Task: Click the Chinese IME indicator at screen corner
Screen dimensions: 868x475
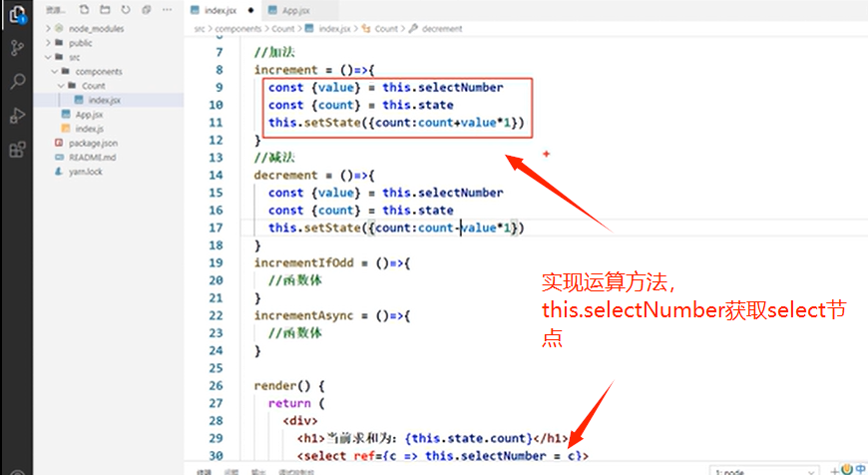Action: tap(860, 469)
